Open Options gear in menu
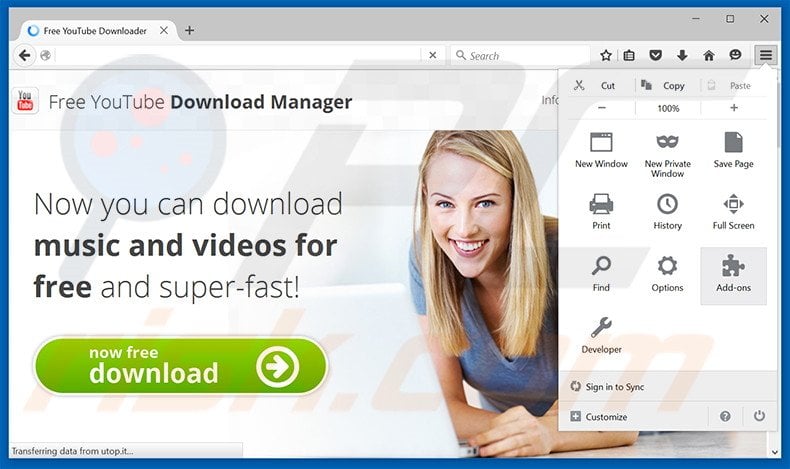Image resolution: width=790 pixels, height=469 pixels. [x=667, y=274]
